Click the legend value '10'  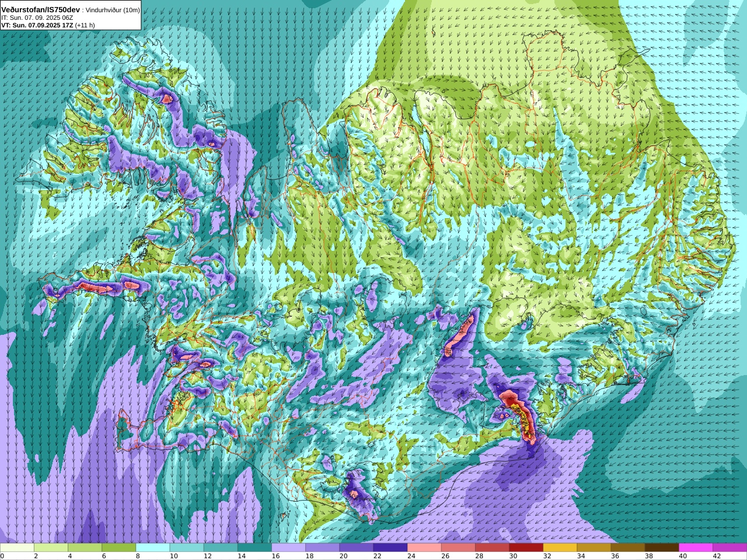pos(174,556)
